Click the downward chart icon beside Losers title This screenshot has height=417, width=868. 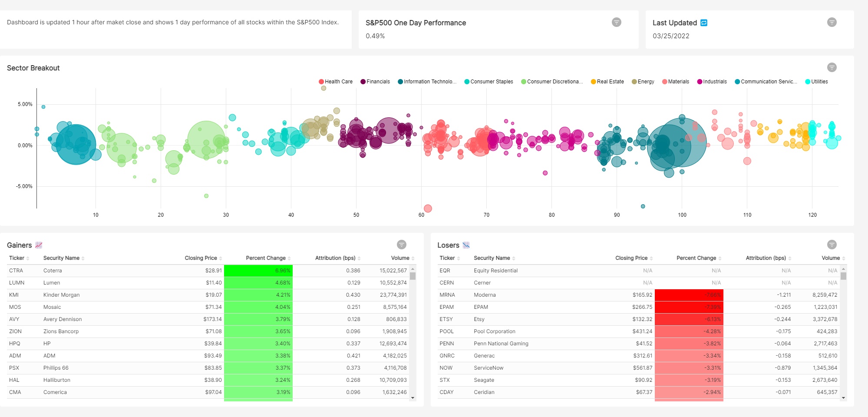point(466,245)
